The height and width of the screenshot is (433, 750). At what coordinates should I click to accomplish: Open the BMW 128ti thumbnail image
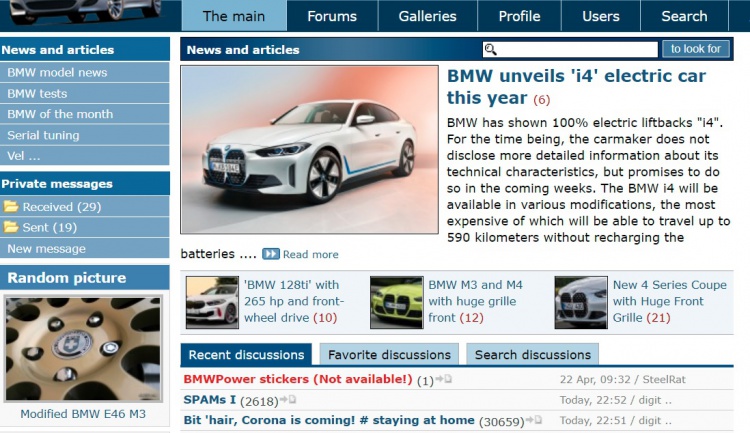coord(212,302)
